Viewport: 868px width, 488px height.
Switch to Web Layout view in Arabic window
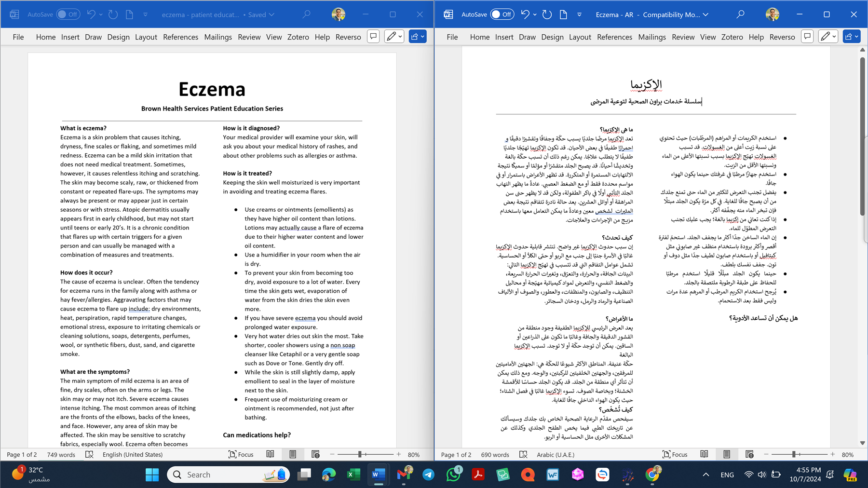[x=749, y=454]
